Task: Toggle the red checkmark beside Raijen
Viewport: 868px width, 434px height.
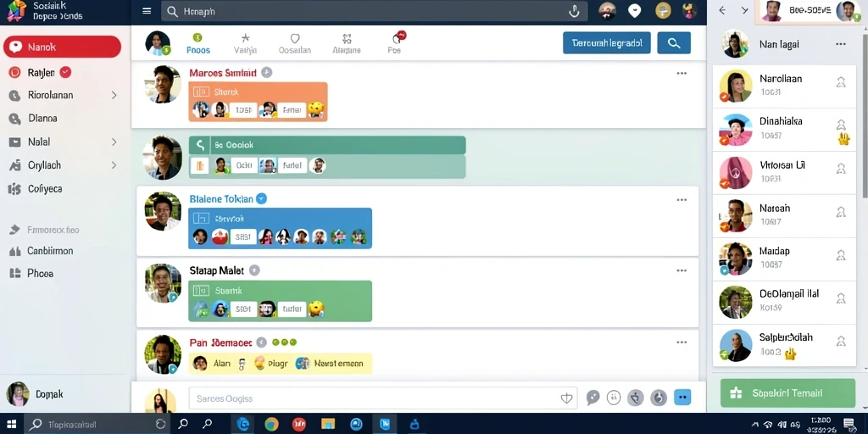Action: 65,72
